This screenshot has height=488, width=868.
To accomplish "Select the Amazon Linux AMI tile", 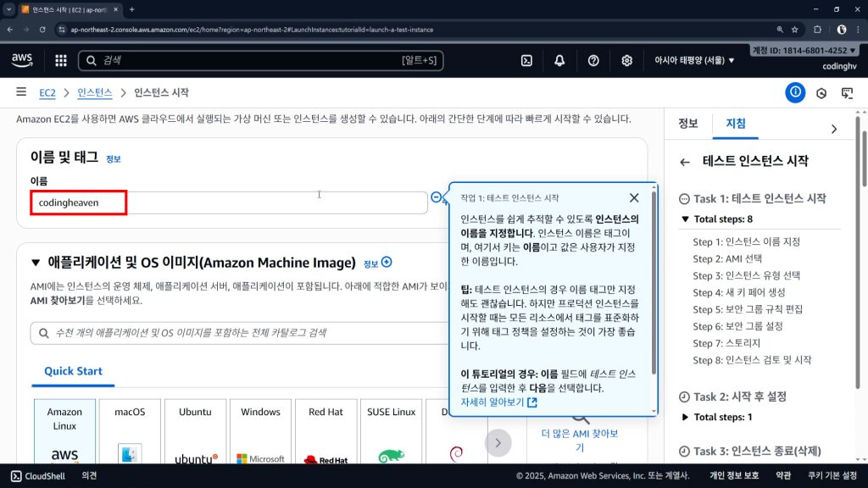I will coord(64,431).
